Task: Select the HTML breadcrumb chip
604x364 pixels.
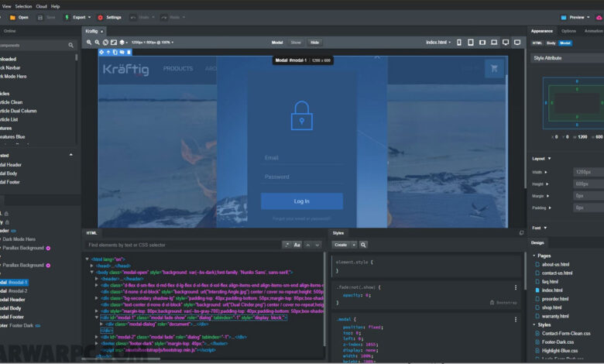Action: pyautogui.click(x=537, y=43)
